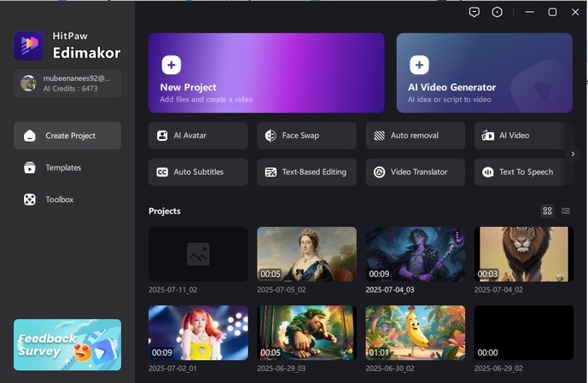The image size is (588, 383).
Task: Open the Text To Speech tool
Action: tap(523, 172)
